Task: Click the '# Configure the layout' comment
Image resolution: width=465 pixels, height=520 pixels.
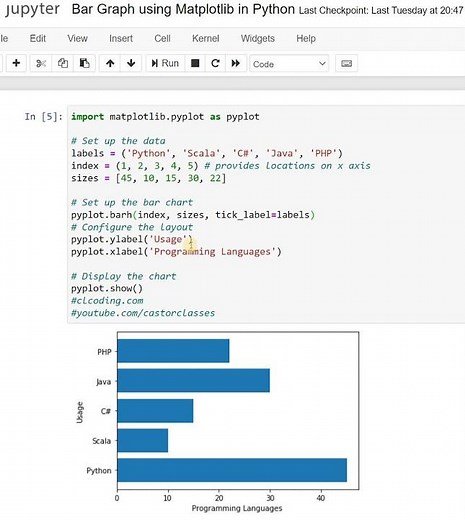Action: point(132,227)
